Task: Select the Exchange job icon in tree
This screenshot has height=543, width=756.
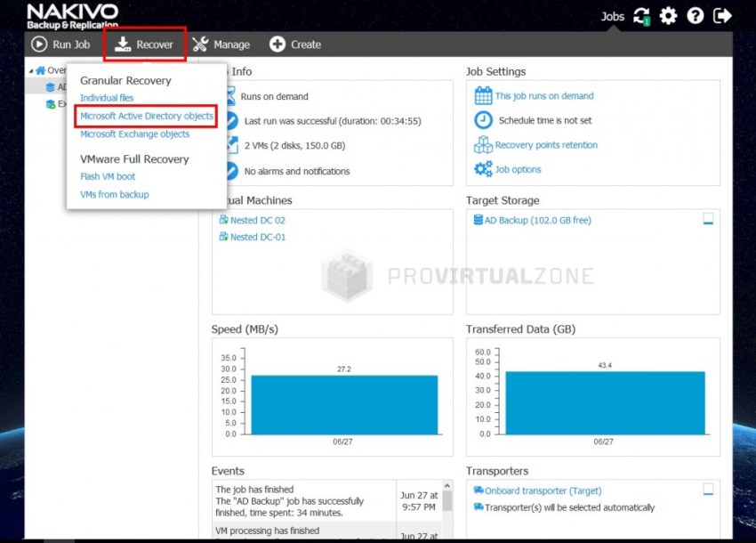Action: [50, 104]
